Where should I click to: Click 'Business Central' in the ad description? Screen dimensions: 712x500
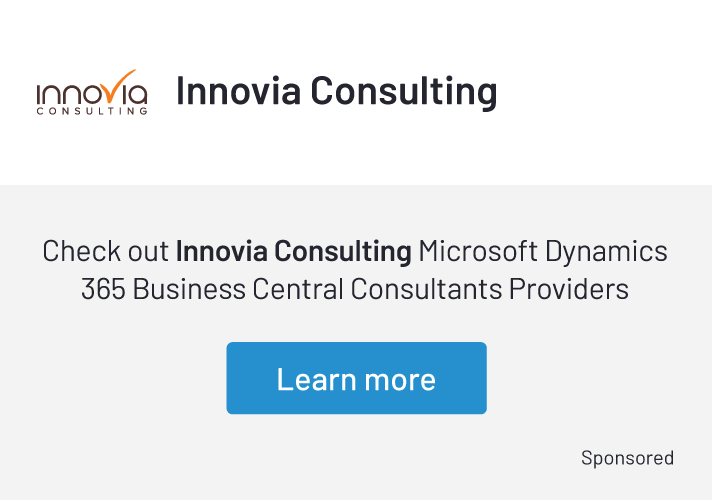[x=238, y=289]
